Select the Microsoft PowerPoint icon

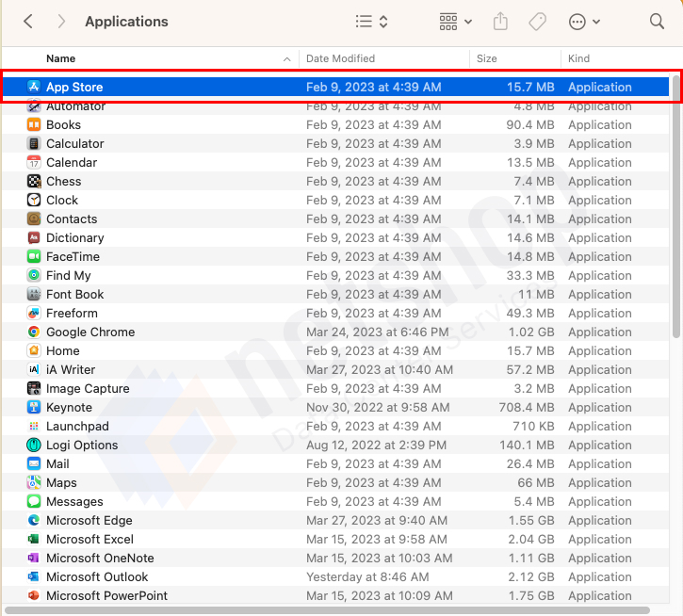pyautogui.click(x=34, y=595)
